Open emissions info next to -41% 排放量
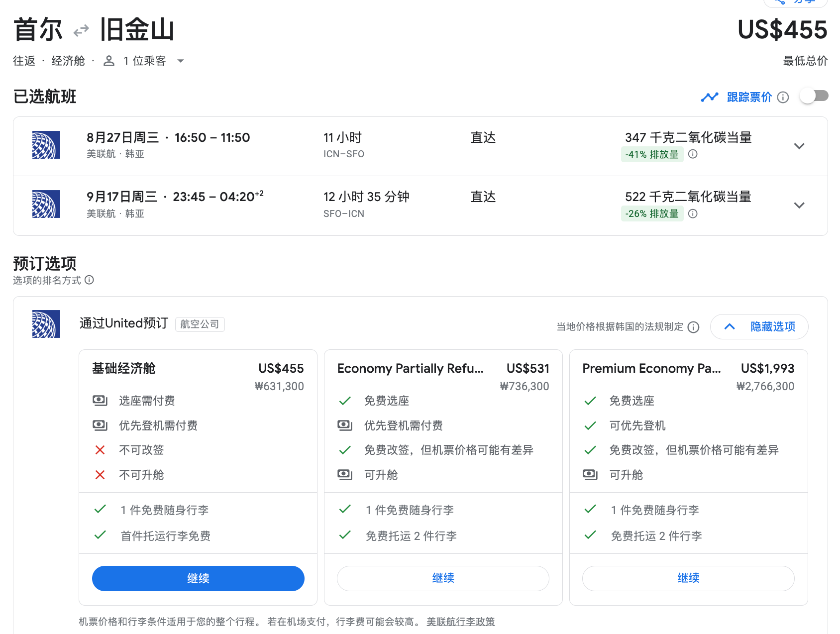The height and width of the screenshot is (634, 840). (693, 154)
